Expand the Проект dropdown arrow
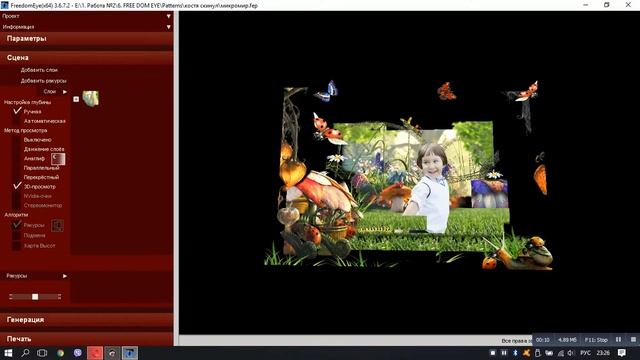The height and width of the screenshot is (360, 640). 169,16
